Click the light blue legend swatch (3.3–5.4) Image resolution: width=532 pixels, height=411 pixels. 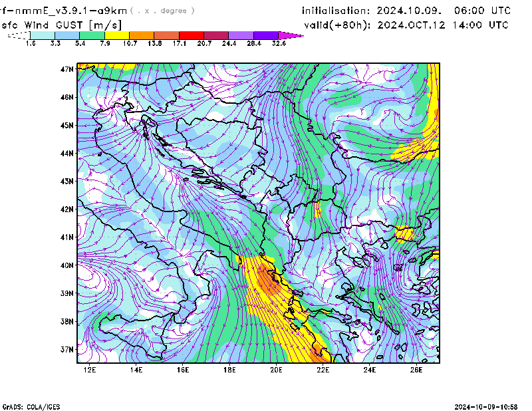67,35
